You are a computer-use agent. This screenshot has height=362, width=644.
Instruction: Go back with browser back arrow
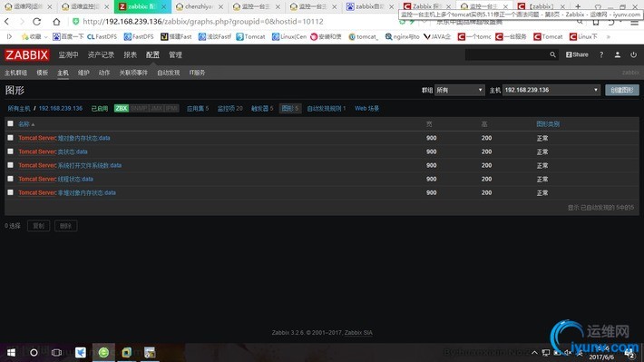(x=7, y=22)
